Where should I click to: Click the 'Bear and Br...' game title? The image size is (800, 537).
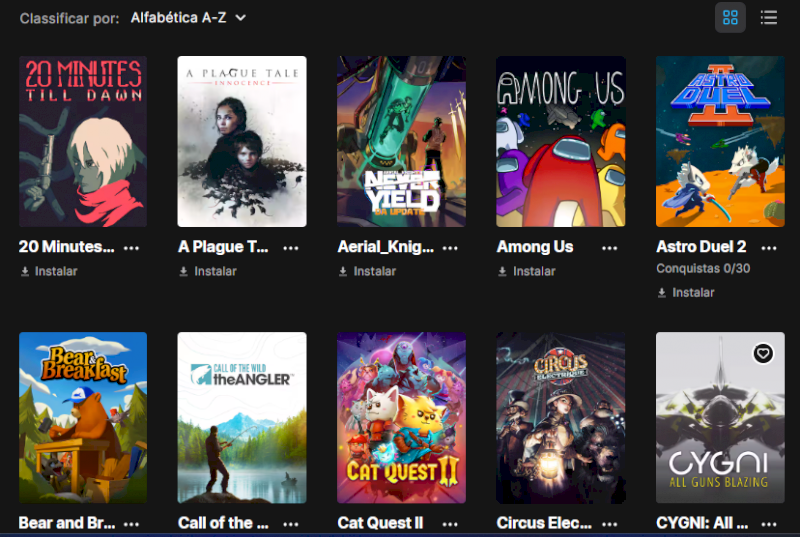tap(67, 523)
